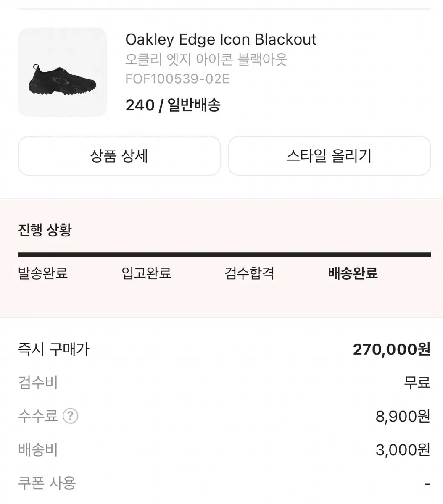Click the 수수료 fee label

click(38, 416)
